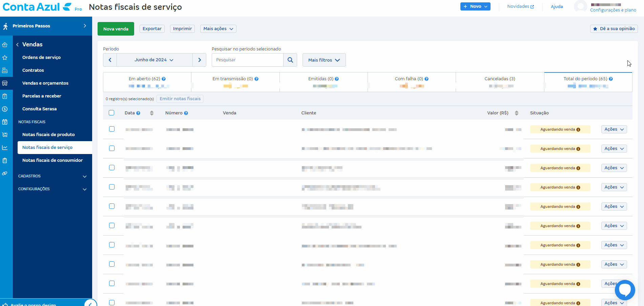Open the clipboard icon below the store icon
The height and width of the screenshot is (306, 644).
click(5, 96)
